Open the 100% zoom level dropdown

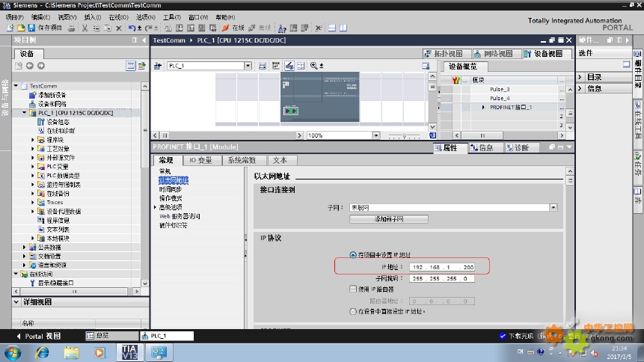[x=375, y=135]
